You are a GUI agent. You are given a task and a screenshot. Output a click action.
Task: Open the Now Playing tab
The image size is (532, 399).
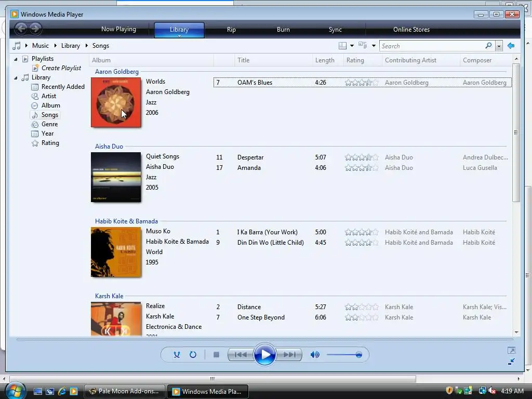pyautogui.click(x=119, y=29)
